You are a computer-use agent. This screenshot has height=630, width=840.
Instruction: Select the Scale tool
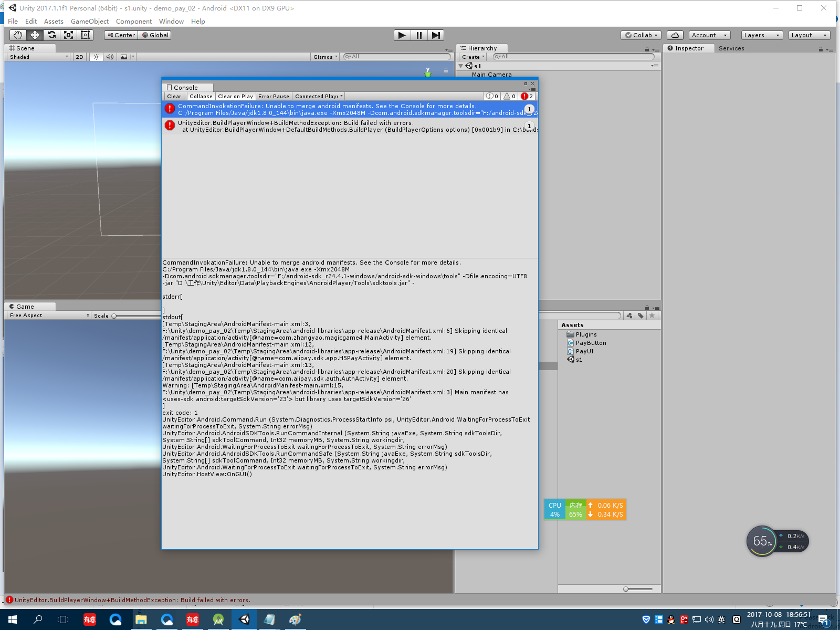(x=68, y=35)
